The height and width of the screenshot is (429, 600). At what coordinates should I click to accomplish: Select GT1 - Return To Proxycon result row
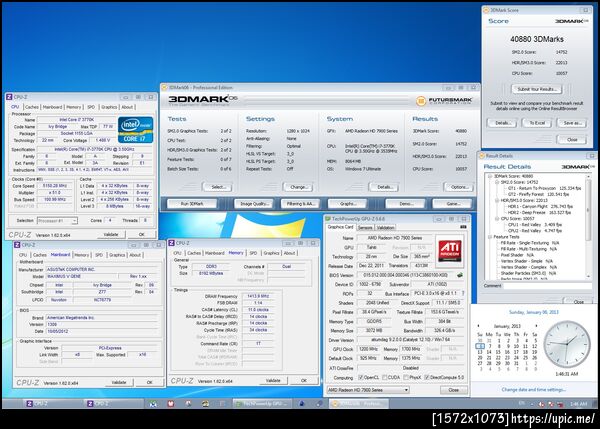(x=545, y=188)
